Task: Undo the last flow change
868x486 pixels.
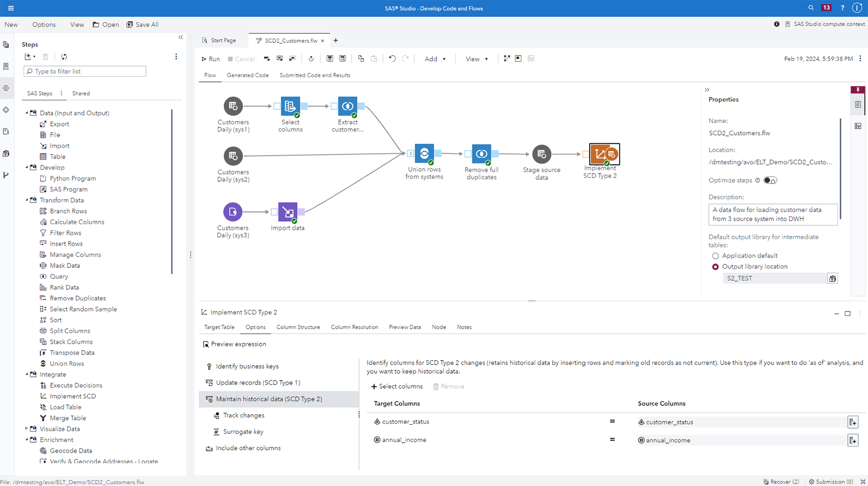Action: pyautogui.click(x=392, y=58)
